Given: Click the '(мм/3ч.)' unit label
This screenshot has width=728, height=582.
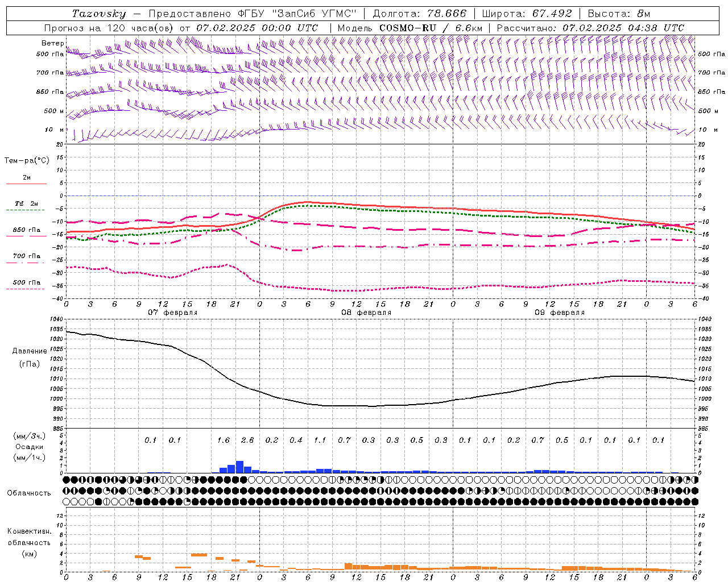Looking at the screenshot, I should [30, 436].
